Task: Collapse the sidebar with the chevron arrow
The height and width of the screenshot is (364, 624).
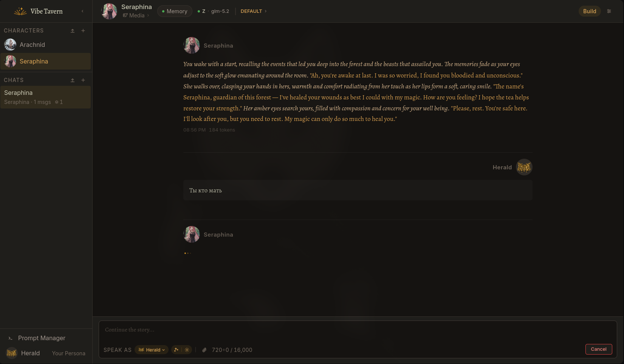Action: [x=82, y=11]
